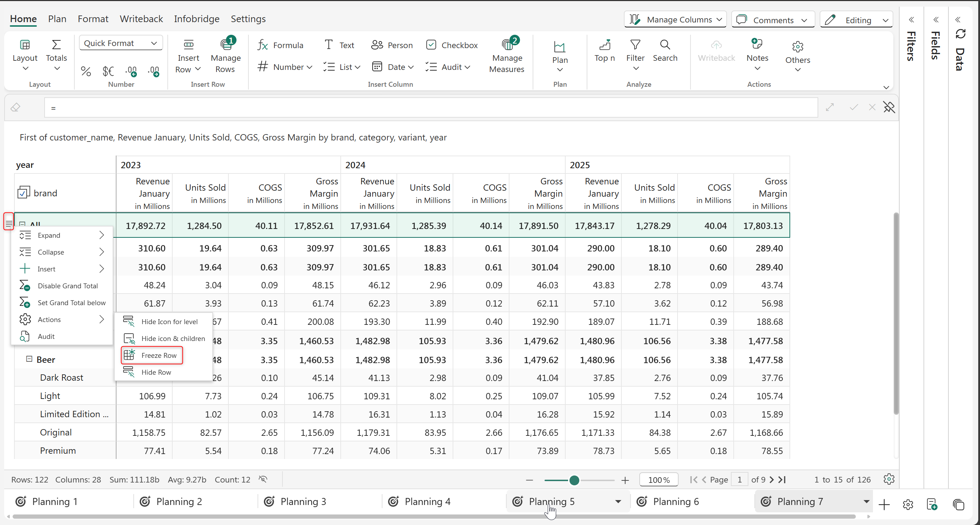Viewport: 980px width, 525px height.
Task: Switch to the Writeback ribbon tab
Action: pyautogui.click(x=141, y=19)
